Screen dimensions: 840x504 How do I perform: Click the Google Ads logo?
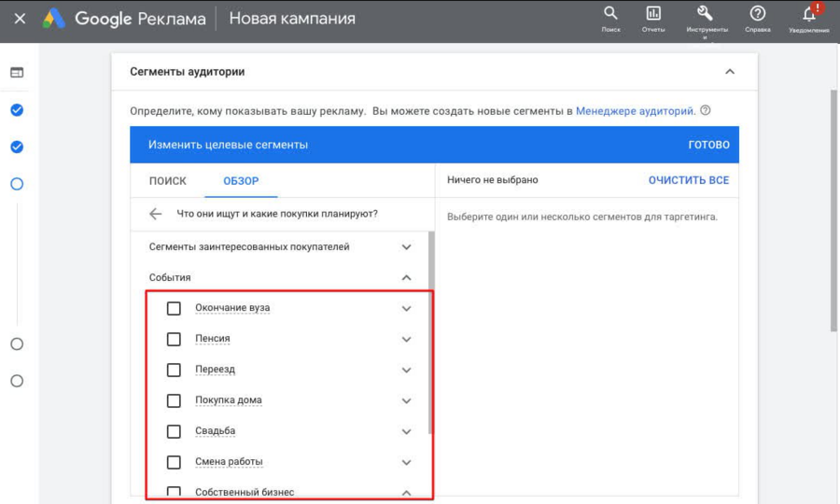[x=54, y=19]
